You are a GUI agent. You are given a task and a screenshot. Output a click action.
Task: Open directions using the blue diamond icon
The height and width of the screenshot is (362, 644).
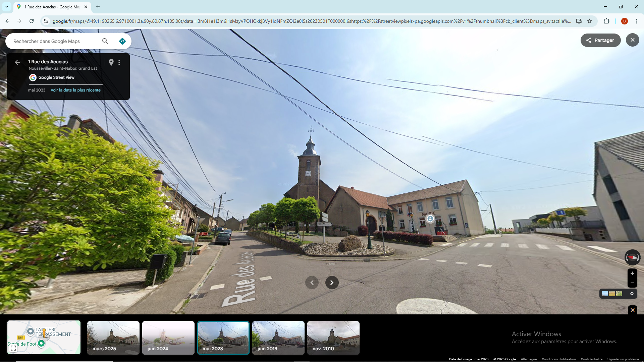[122, 41]
